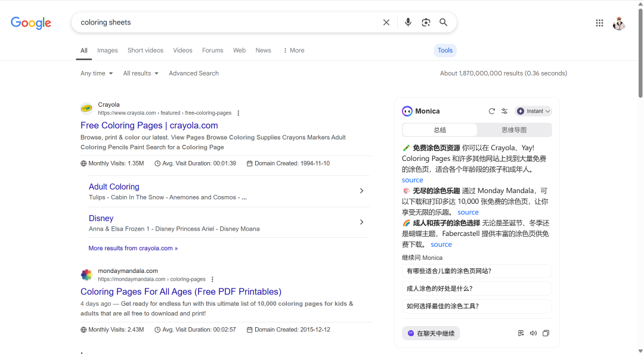This screenshot has height=354, width=644.
Task: Click suggestion 如何选择最佳的涂色工具?
Action: point(476,306)
